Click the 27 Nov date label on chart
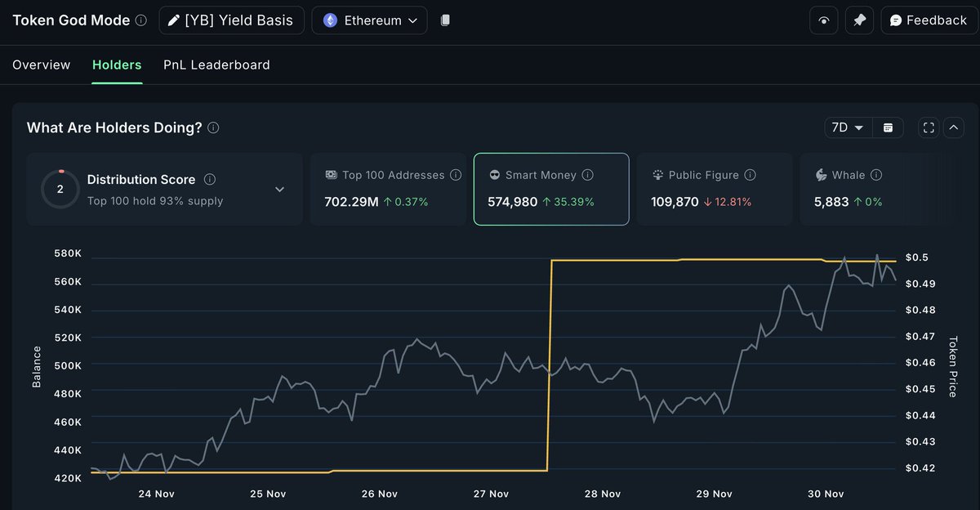Screen dimensions: 980x510 (490, 494)
